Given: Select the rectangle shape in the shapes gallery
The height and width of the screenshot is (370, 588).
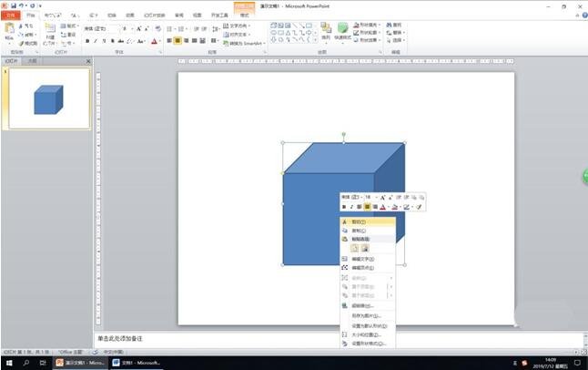Looking at the screenshot, I should 309,26.
